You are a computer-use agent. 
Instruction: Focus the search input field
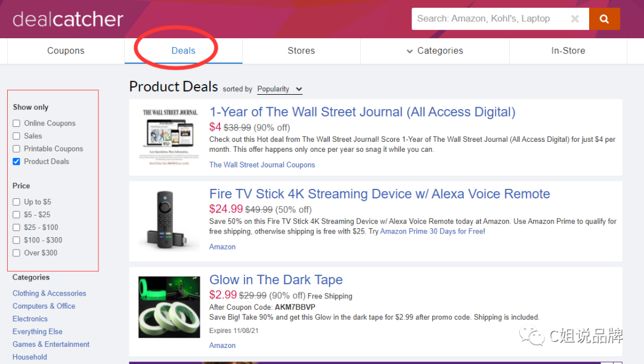[489, 19]
